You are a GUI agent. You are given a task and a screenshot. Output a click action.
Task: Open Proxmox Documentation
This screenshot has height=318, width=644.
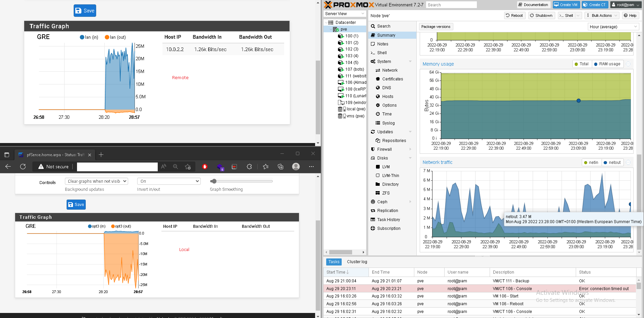tap(533, 5)
